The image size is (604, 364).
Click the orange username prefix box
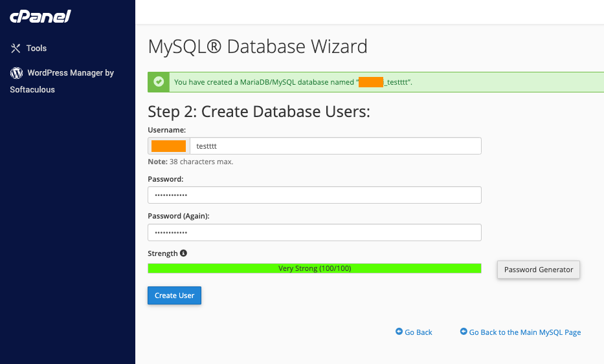click(x=169, y=146)
